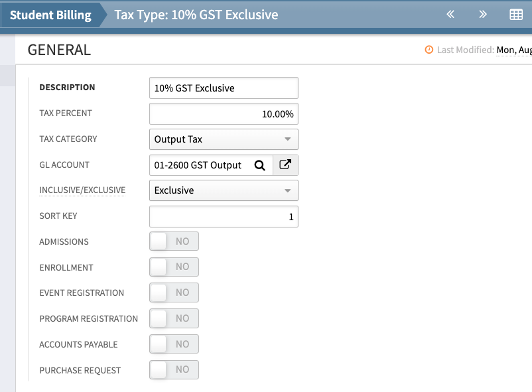Toggle the Purchase Request setting on
Viewport: 532px width, 392px height.
point(173,369)
